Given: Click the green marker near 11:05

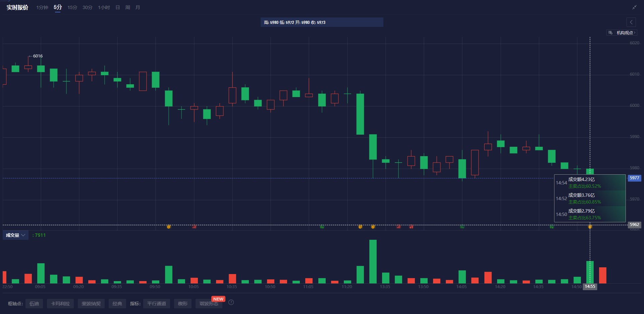Looking at the screenshot, I should [x=322, y=227].
